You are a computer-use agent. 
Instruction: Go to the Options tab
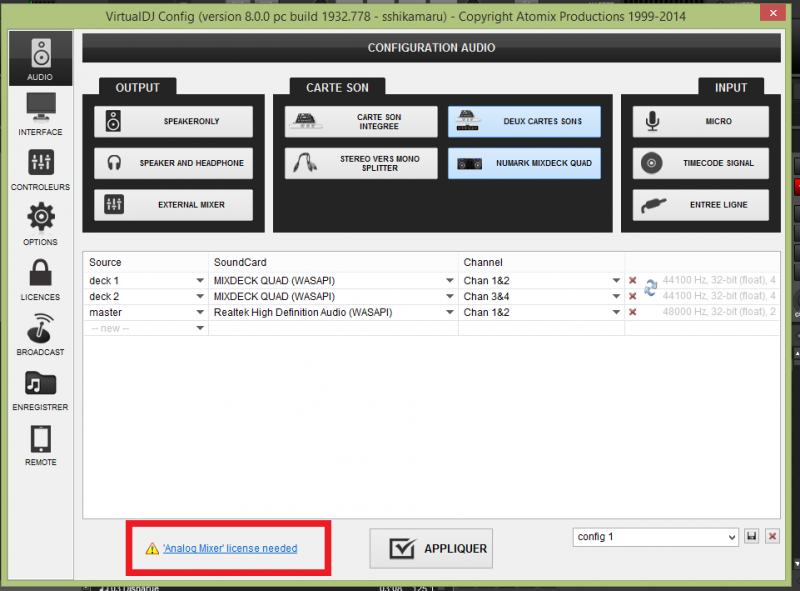coord(40,225)
